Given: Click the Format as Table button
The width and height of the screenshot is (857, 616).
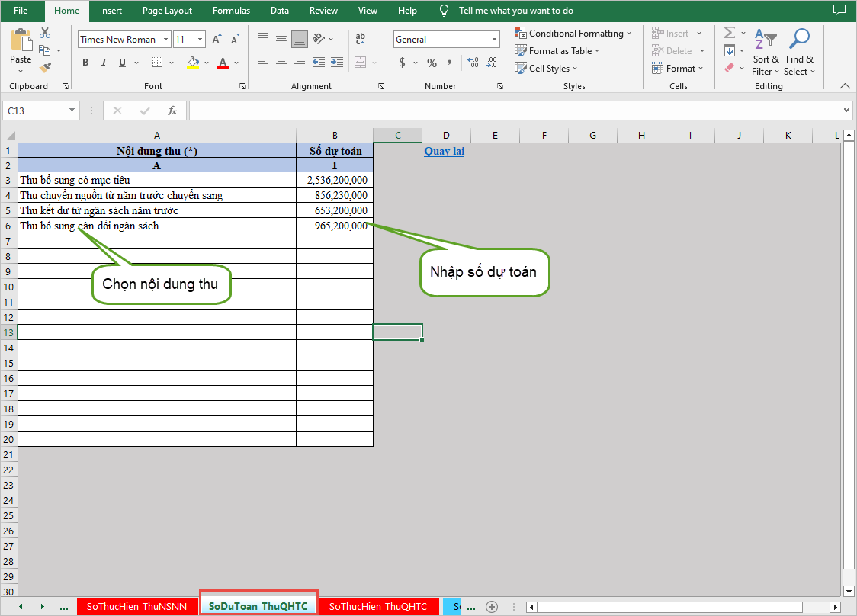Looking at the screenshot, I should pyautogui.click(x=558, y=50).
